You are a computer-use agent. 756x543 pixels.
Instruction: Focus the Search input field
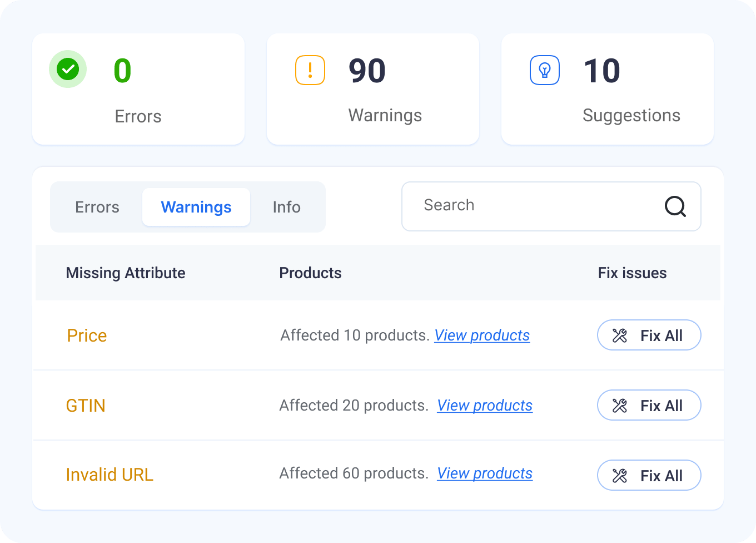[551, 206]
